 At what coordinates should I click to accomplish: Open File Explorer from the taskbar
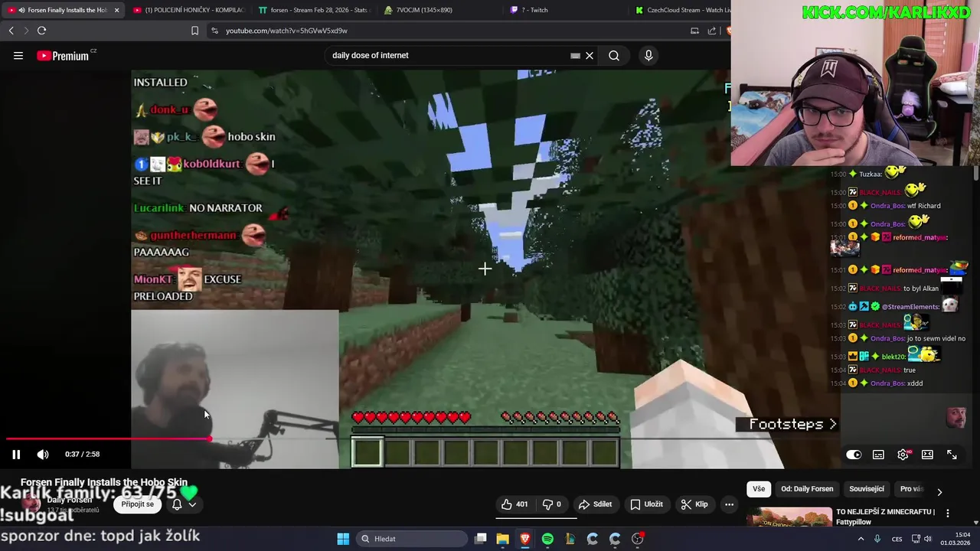(502, 539)
